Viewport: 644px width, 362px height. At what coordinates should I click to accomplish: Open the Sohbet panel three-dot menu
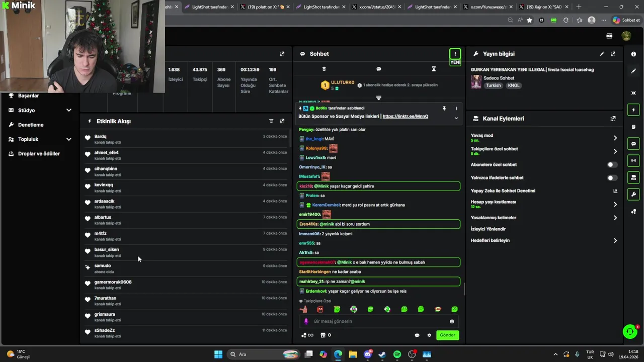[x=455, y=54]
